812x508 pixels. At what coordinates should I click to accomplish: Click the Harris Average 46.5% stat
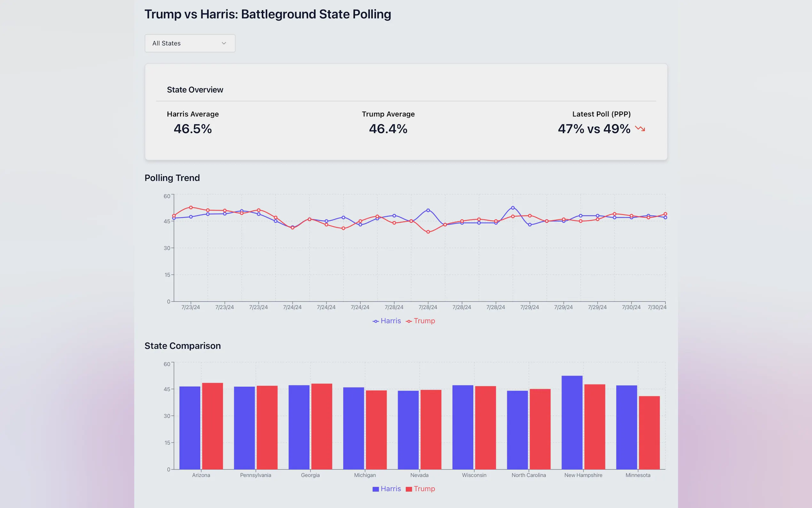point(193,129)
